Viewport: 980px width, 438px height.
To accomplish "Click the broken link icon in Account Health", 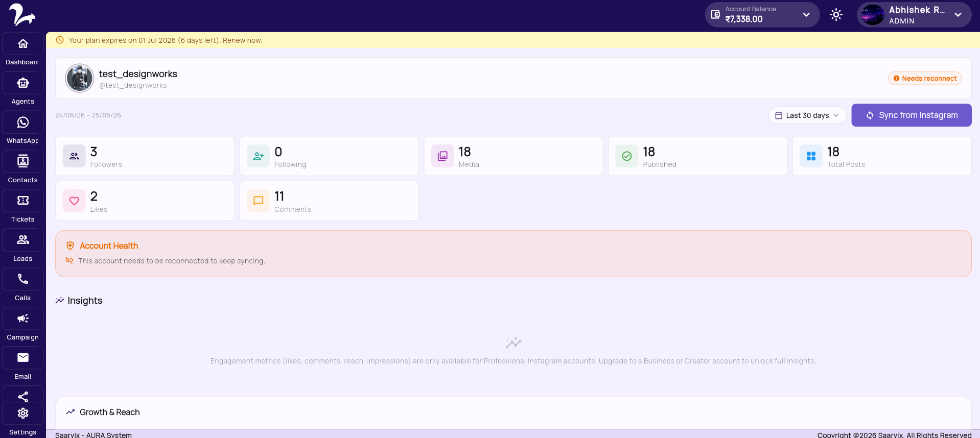I will pyautogui.click(x=69, y=260).
